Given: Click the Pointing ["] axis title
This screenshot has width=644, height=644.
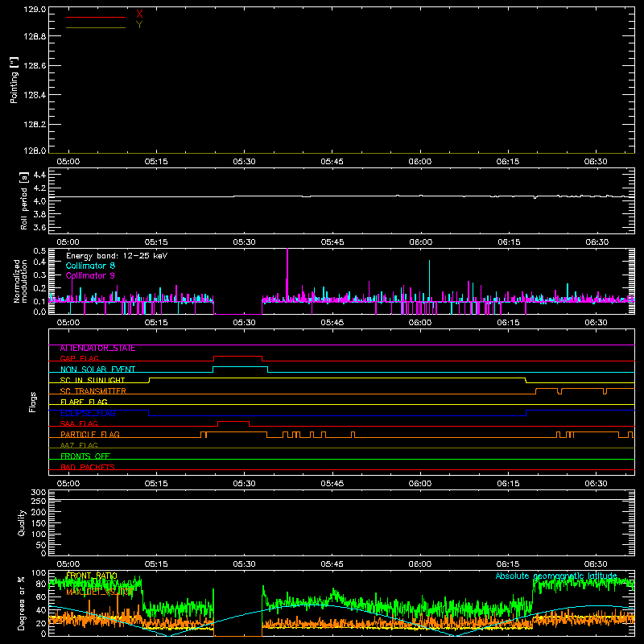Looking at the screenshot, I should pos(14,80).
